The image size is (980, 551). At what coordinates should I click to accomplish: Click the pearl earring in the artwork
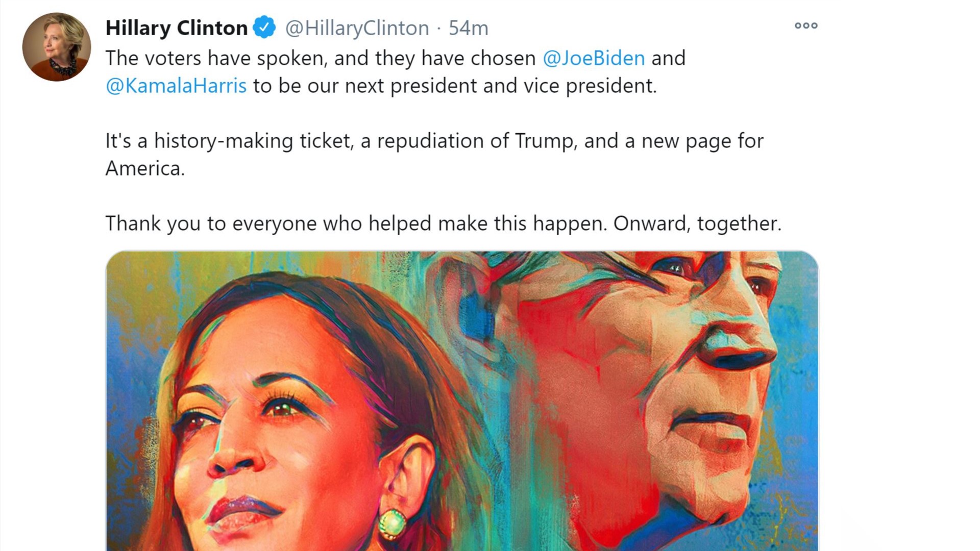pos(392,523)
